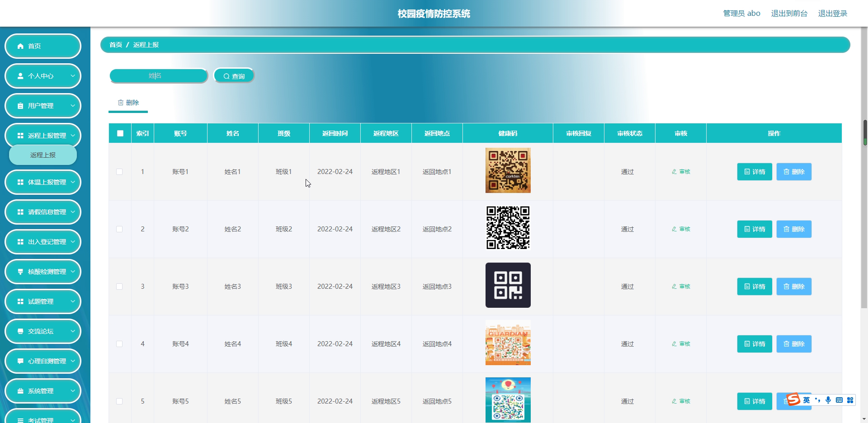Check the checkbox for row 账号2

point(119,229)
